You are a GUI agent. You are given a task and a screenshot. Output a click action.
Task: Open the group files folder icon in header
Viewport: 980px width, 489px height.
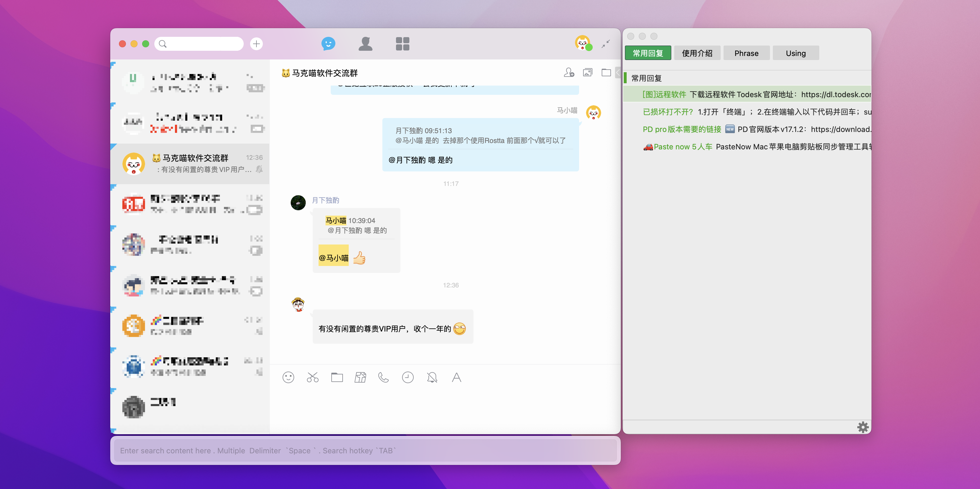(606, 72)
